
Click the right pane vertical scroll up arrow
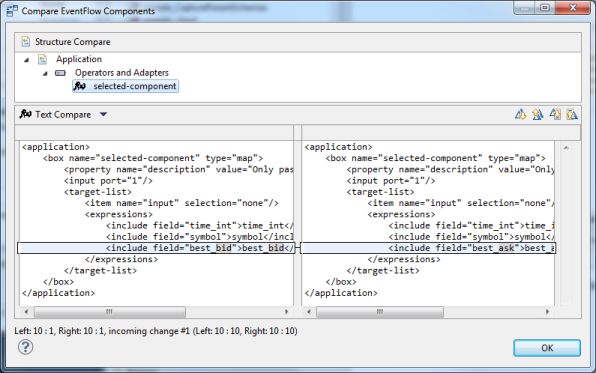pyautogui.click(x=566, y=148)
